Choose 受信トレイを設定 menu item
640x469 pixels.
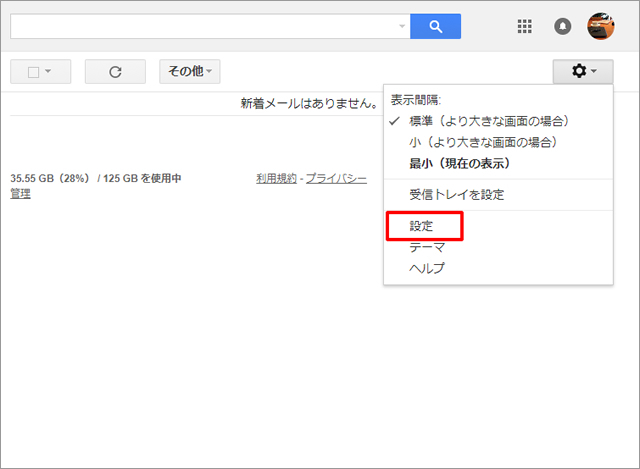pyautogui.click(x=498, y=195)
